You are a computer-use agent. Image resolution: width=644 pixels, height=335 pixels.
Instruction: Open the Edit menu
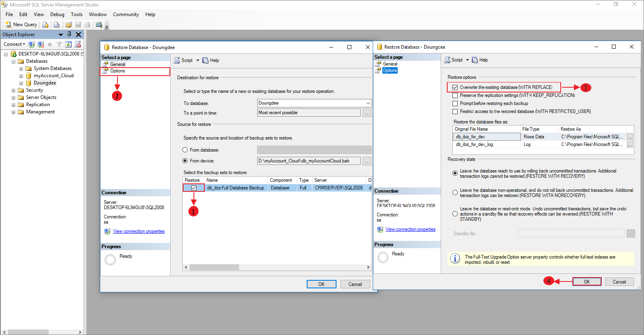pos(23,14)
